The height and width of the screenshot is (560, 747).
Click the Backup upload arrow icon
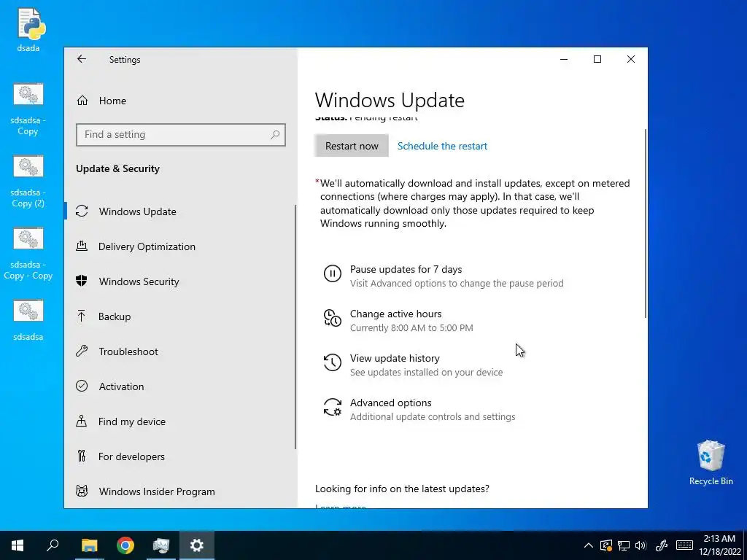point(82,316)
